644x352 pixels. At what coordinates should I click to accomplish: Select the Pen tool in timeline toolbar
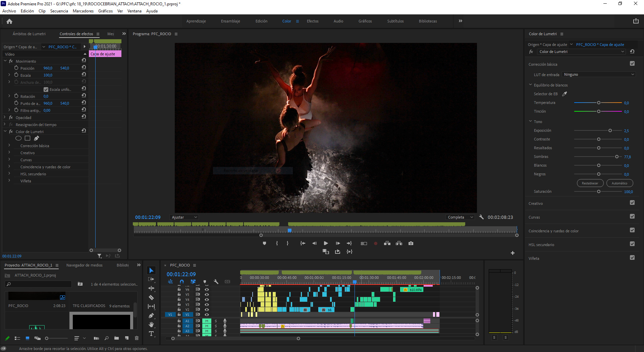coord(151,315)
